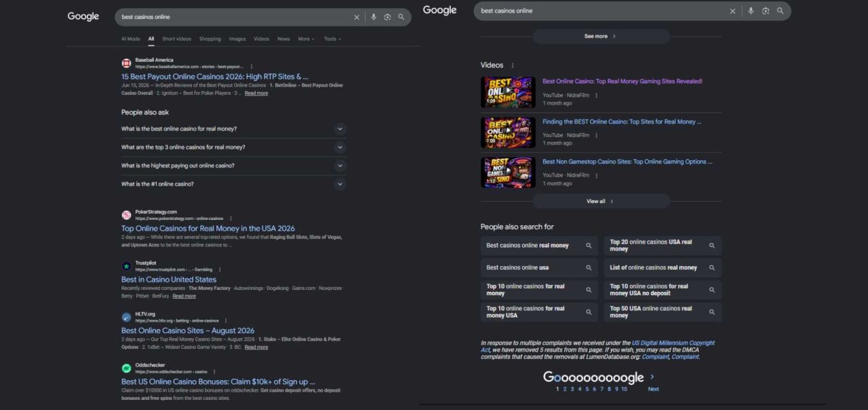This screenshot has height=410, width=868.
Task: Click the HLTV.org favicon
Action: pyautogui.click(x=126, y=317)
